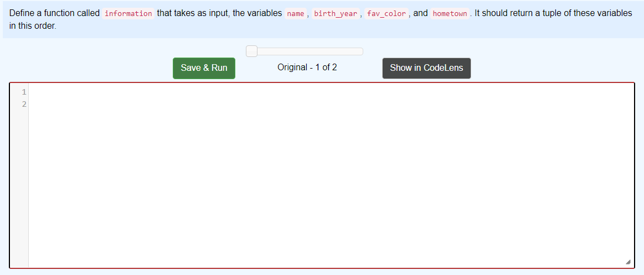644x275 pixels.
Task: Click the 'birth_year' code term
Action: tap(336, 13)
